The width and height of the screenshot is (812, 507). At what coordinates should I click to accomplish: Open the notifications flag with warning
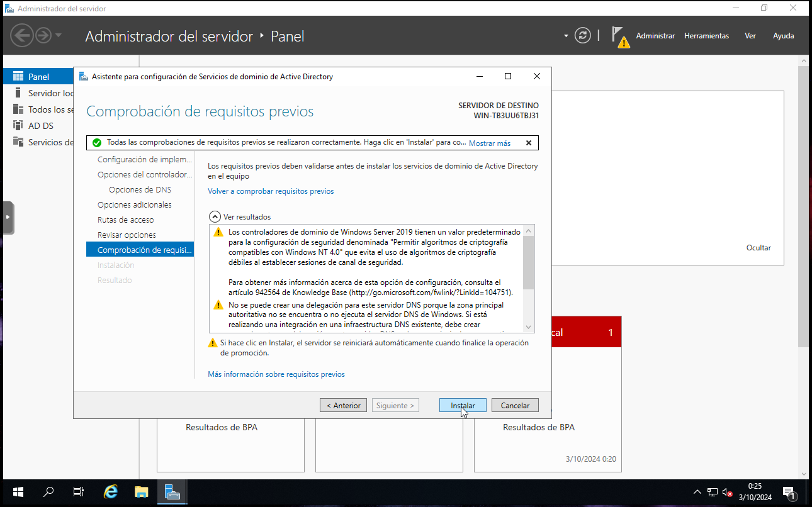[620, 36]
